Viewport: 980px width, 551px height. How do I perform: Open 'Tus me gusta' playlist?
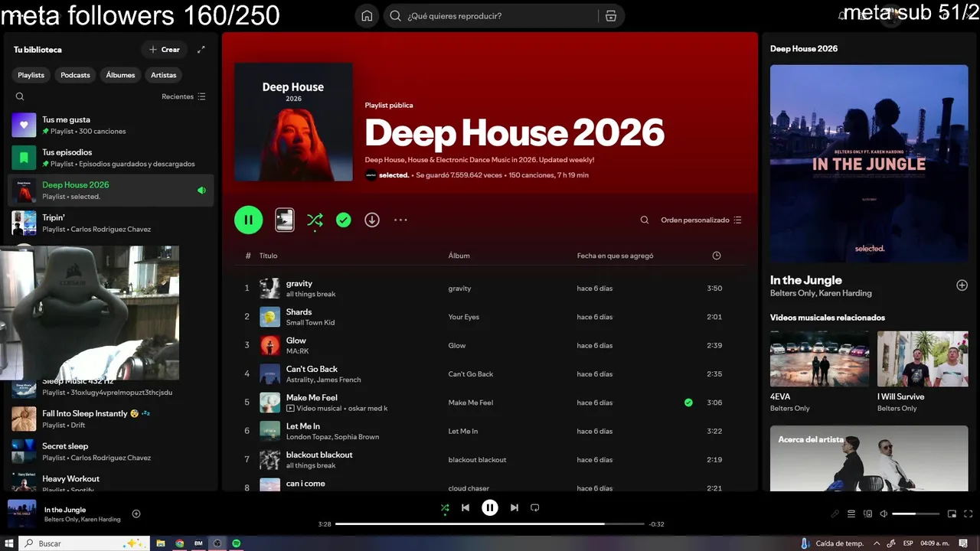pyautogui.click(x=111, y=125)
